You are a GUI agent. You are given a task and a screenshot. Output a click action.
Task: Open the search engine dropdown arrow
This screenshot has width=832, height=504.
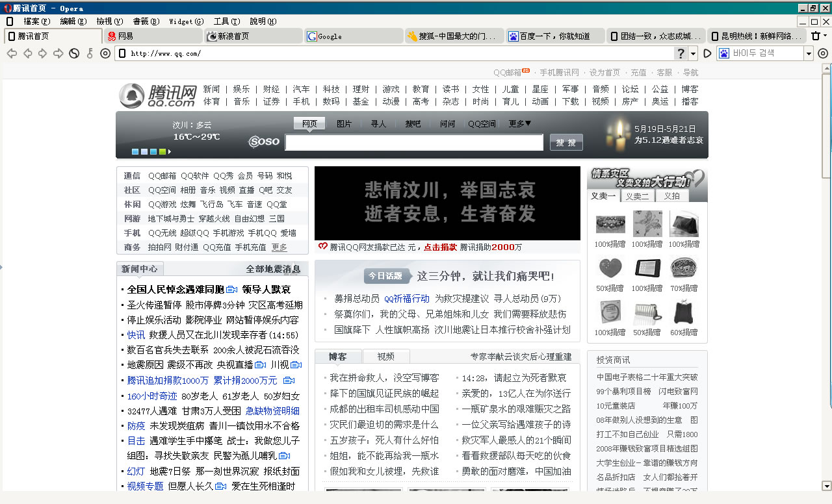point(809,54)
